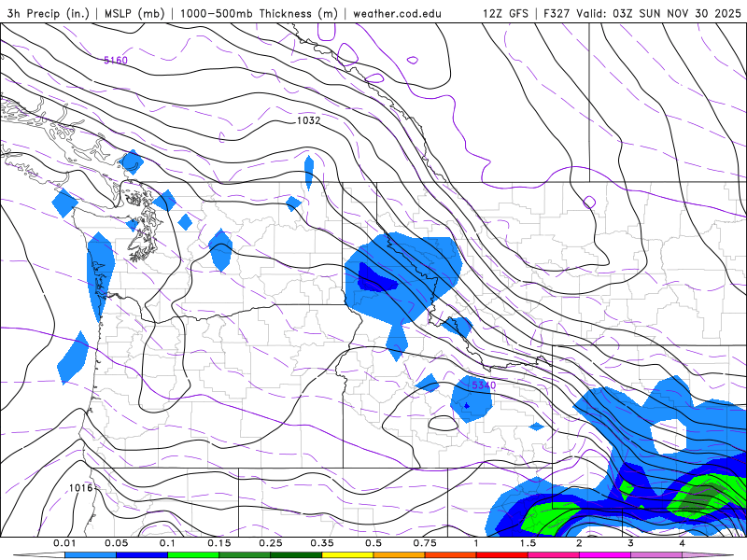This screenshot has height=560, width=747.
Task: Click dark blue precipitation core over Idaho panhandle
Action: coord(376,279)
